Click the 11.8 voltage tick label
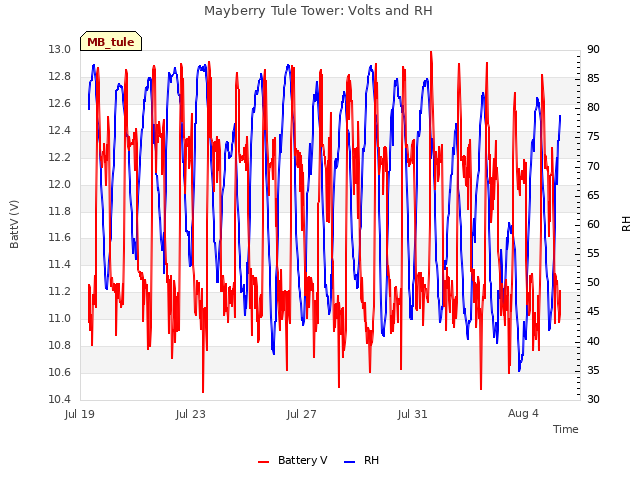640x480 pixels. [60, 211]
